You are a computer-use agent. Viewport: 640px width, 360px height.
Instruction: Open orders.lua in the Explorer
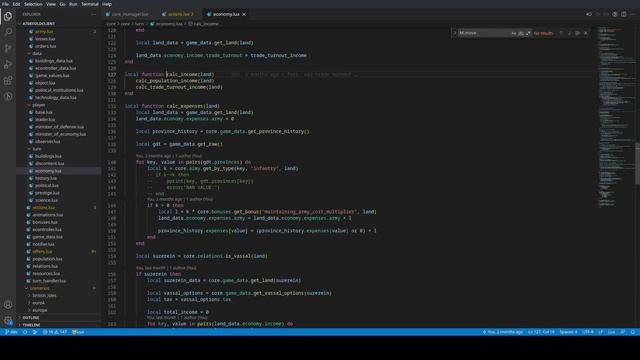point(45,46)
